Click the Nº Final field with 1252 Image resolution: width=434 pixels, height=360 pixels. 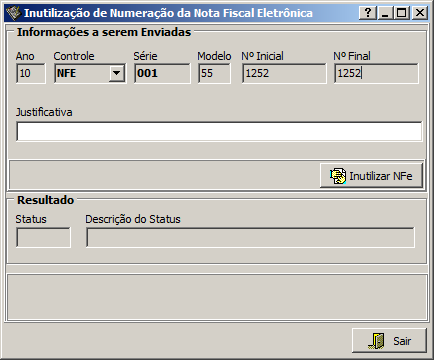tap(376, 73)
